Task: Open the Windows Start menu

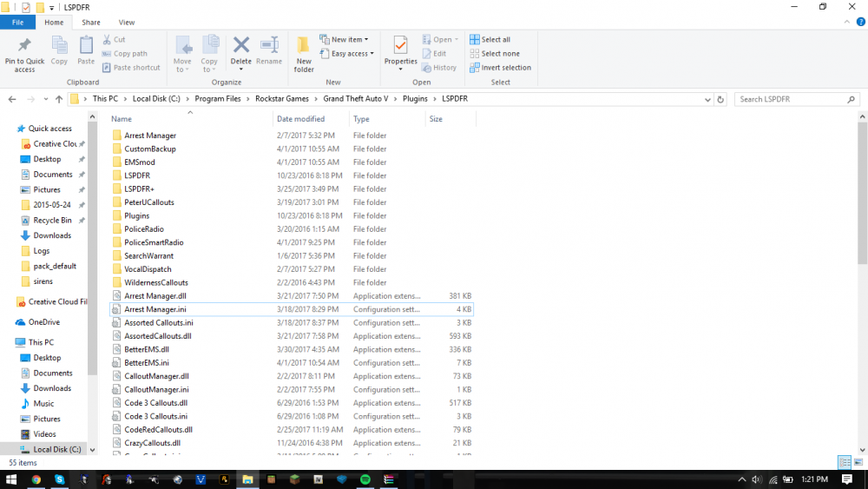Action: point(11,479)
